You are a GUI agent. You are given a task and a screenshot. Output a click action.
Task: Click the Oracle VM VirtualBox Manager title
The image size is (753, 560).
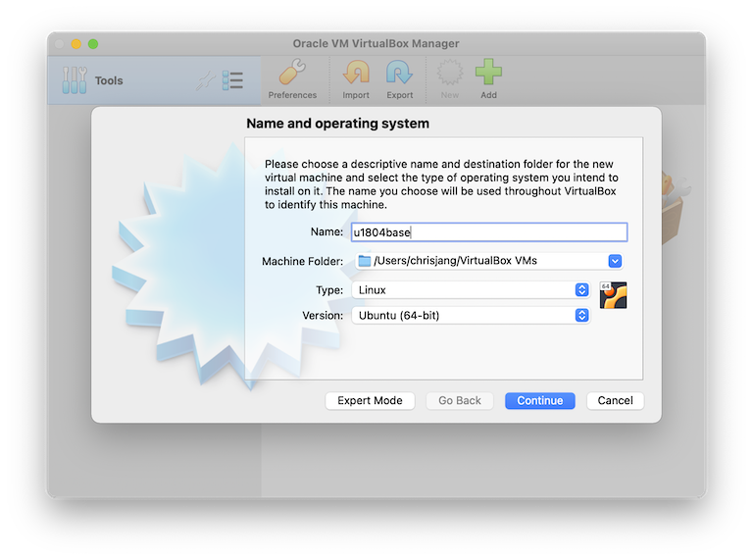[x=376, y=44]
